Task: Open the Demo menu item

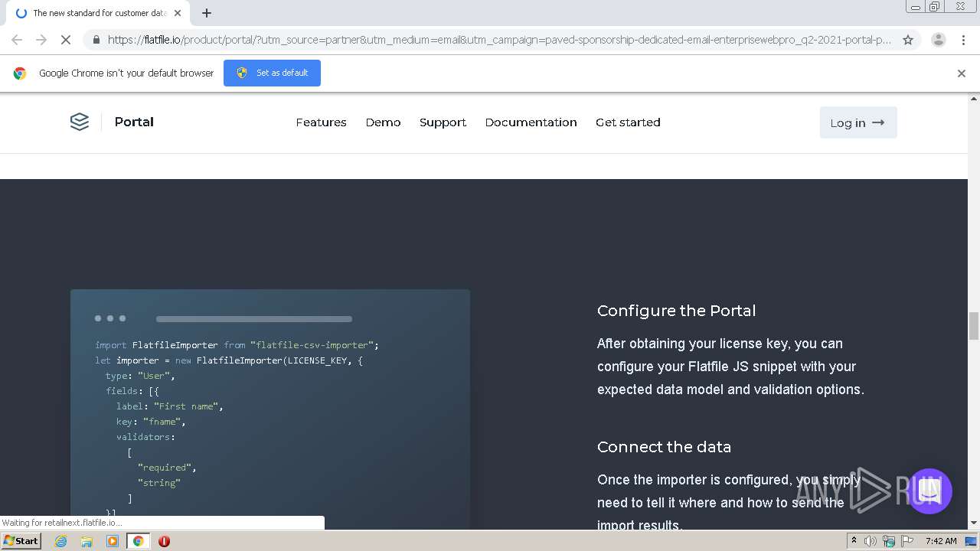Action: coord(383,122)
